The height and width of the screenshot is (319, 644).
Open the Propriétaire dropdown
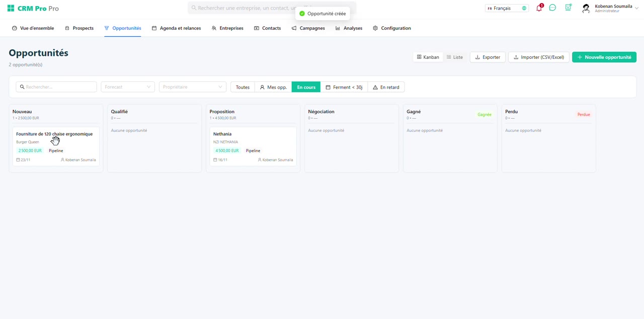click(193, 87)
